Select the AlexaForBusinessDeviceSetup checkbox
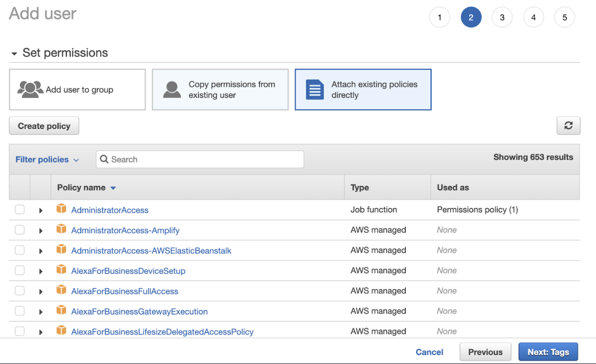 point(20,270)
